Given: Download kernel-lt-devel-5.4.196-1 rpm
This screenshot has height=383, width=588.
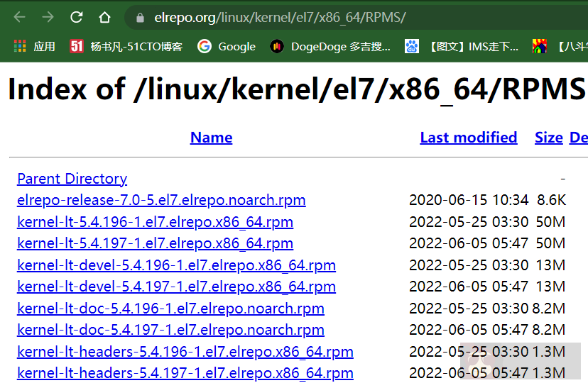Looking at the screenshot, I should pyautogui.click(x=176, y=265).
